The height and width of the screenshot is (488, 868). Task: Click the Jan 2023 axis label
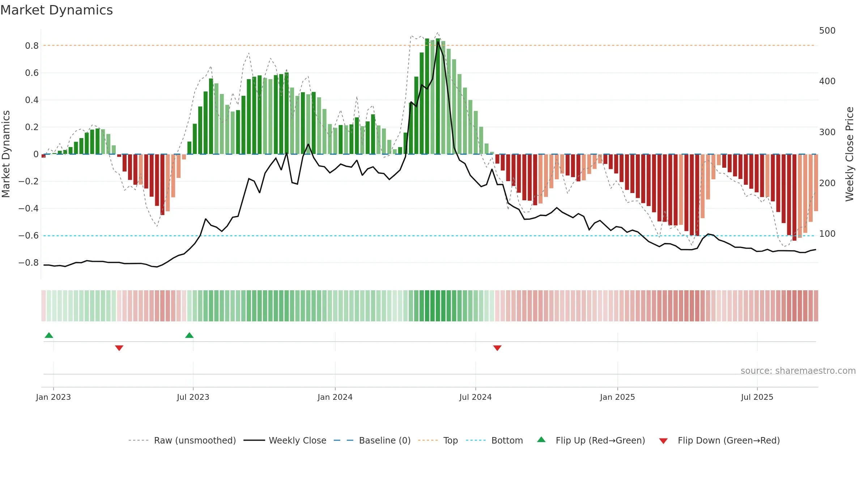point(54,397)
